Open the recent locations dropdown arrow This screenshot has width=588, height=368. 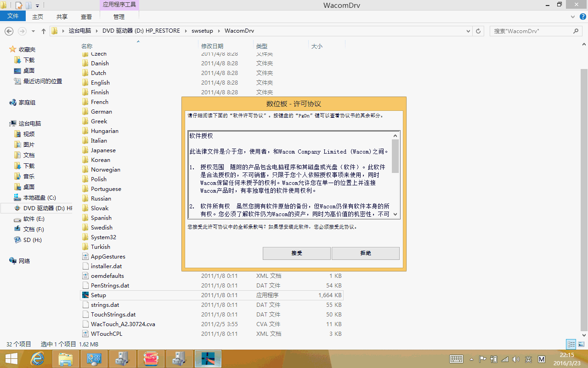pyautogui.click(x=33, y=31)
